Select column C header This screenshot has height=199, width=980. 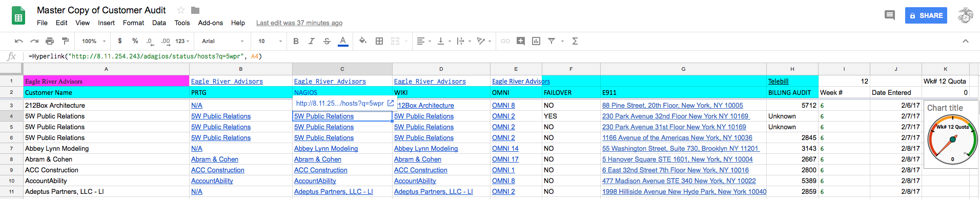coord(342,69)
